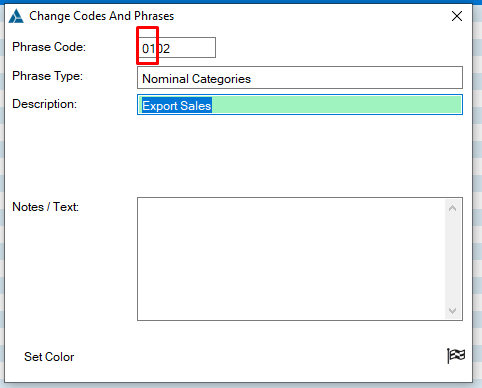The image size is (482, 388).
Task: Click the Notes scrollbar up arrow
Action: click(452, 208)
